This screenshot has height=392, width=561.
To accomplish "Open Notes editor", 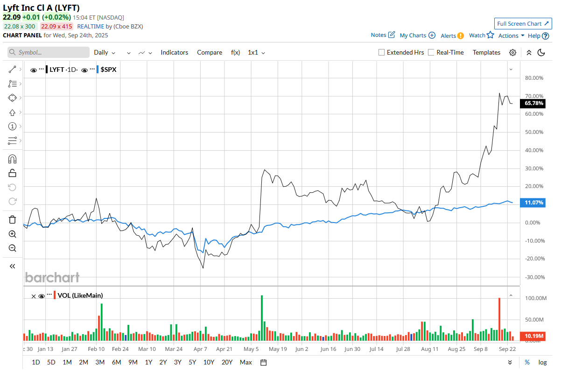I will point(383,35).
